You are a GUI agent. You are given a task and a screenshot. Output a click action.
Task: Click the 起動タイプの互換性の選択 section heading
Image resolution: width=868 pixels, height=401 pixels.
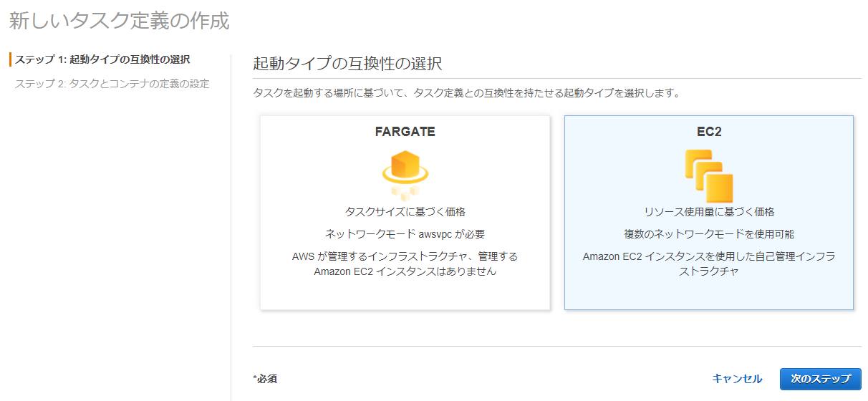(347, 63)
